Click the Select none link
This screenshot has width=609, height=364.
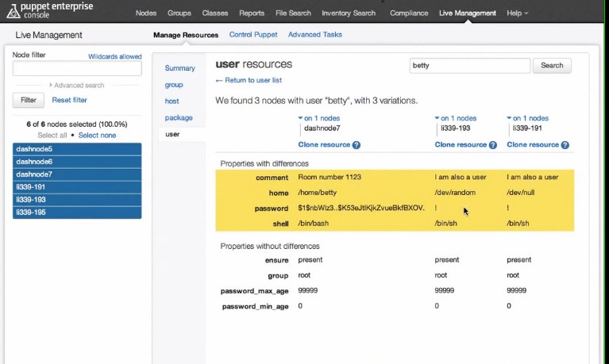tap(97, 136)
